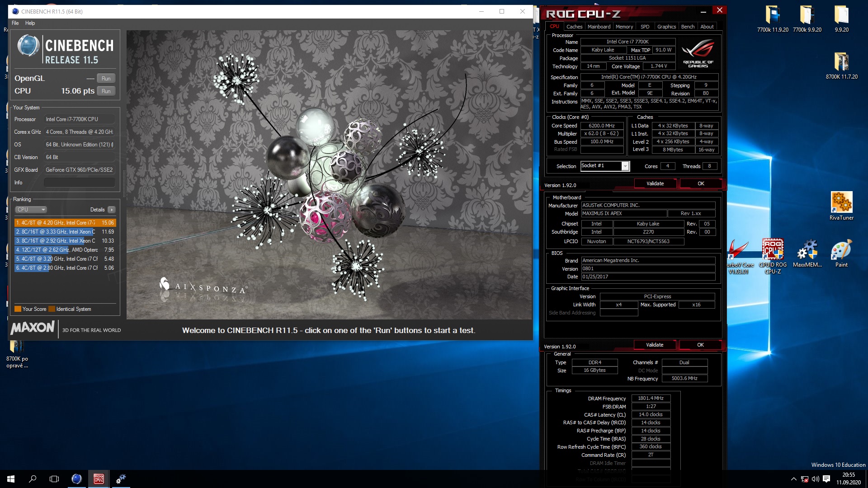Open the Help menu in Cinebench
The width and height of the screenshot is (868, 488).
click(30, 23)
